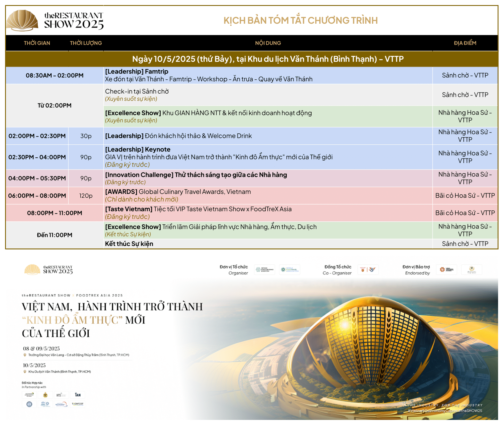Click the [Leadership] Keynote heading
The image size is (504, 422).
point(138,149)
